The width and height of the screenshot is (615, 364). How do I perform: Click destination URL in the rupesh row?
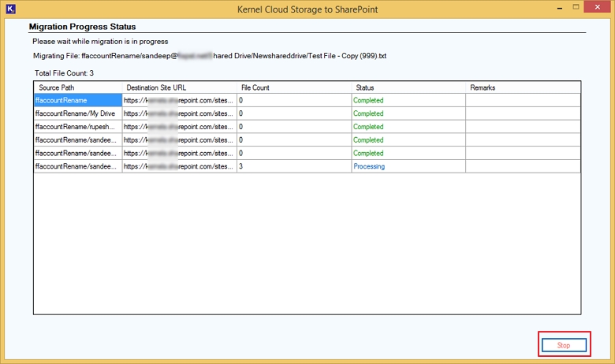180,127
